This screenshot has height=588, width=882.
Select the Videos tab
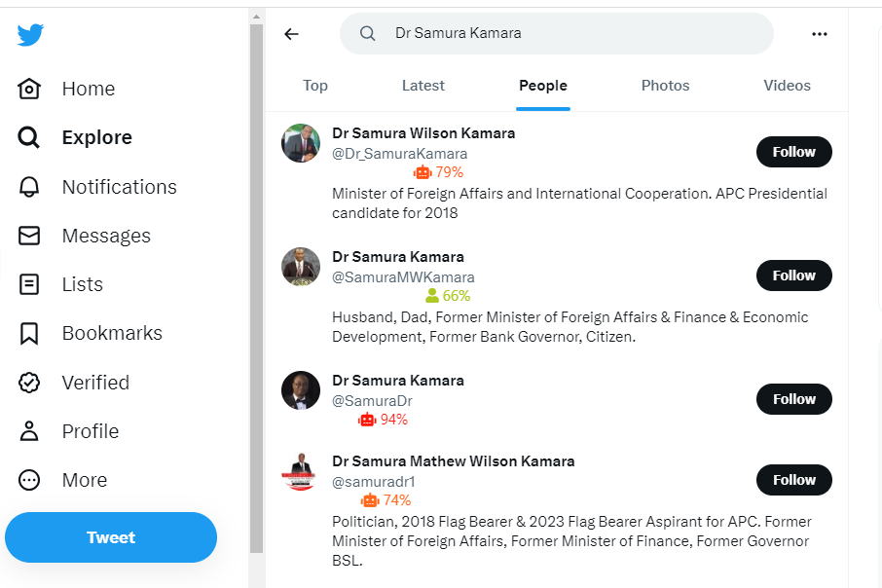[x=787, y=86]
